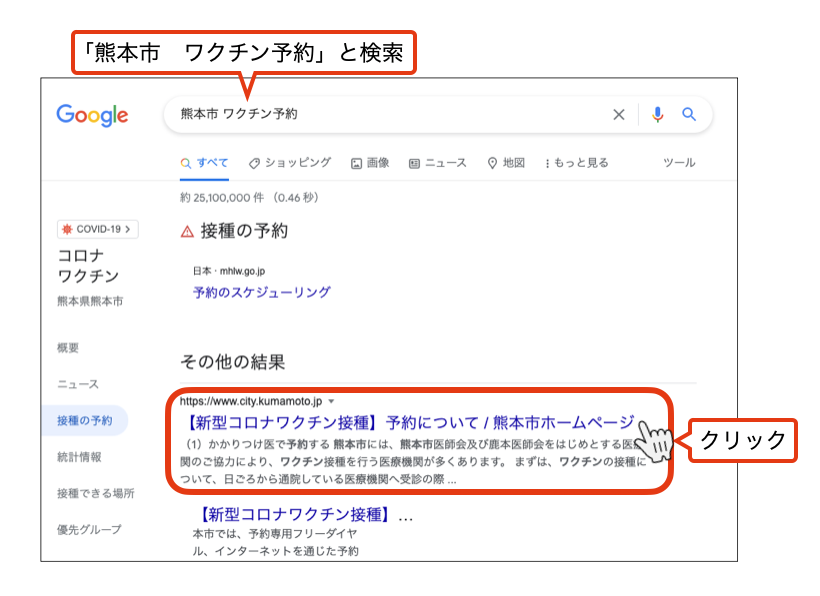The height and width of the screenshot is (596, 820).
Task: Select the すべて tab
Action: pyautogui.click(x=204, y=163)
